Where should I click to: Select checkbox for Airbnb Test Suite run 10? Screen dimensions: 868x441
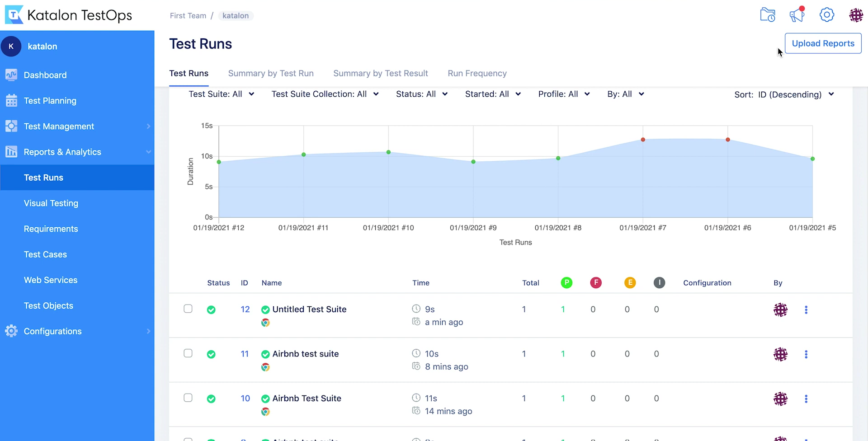[x=188, y=398]
